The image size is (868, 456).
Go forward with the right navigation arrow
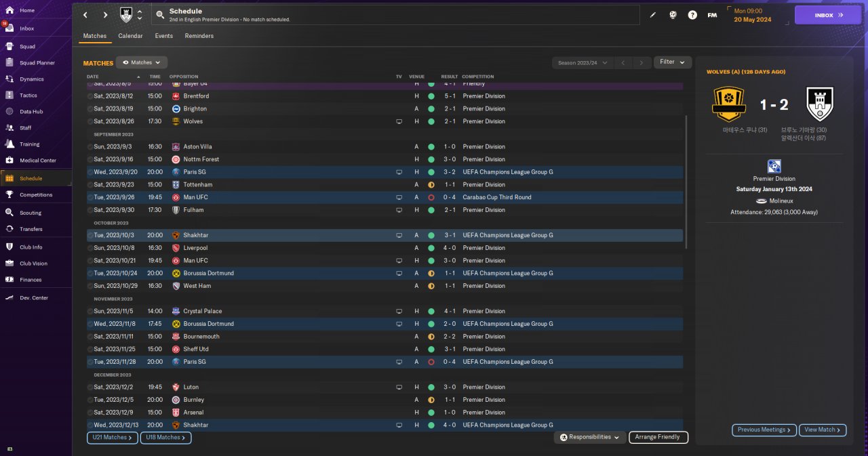pos(105,15)
